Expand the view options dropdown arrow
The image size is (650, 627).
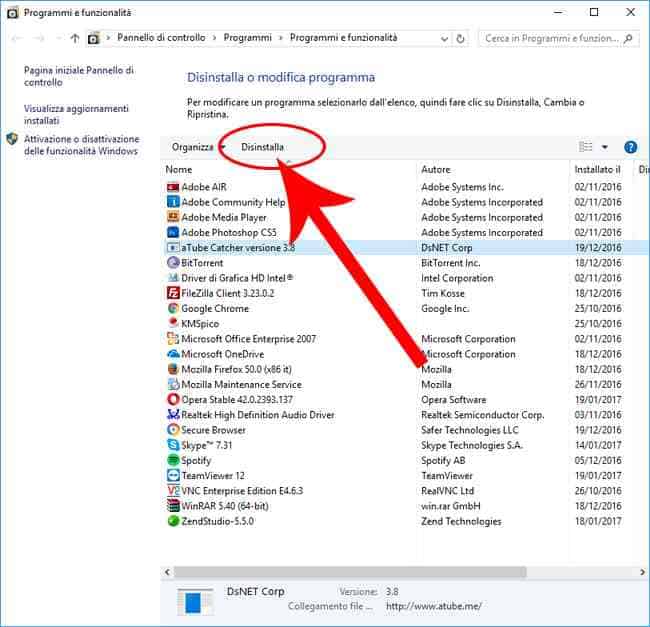605,147
